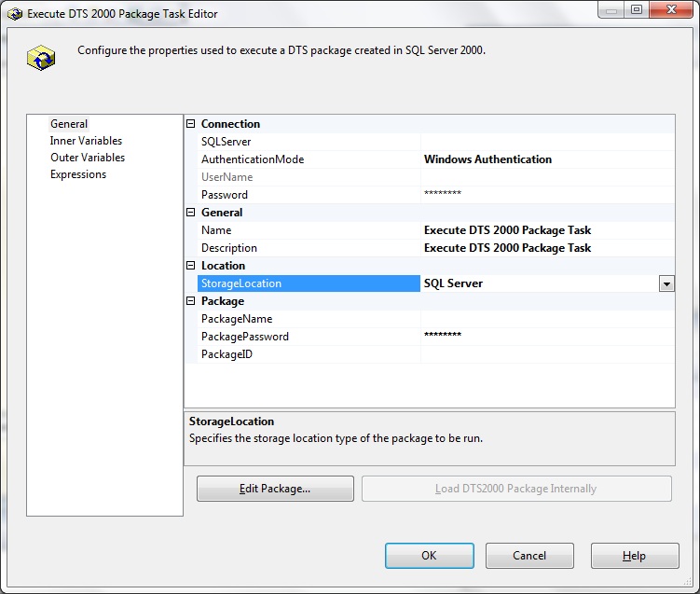Select the Description property label
Image resolution: width=700 pixels, height=594 pixels.
(x=229, y=248)
